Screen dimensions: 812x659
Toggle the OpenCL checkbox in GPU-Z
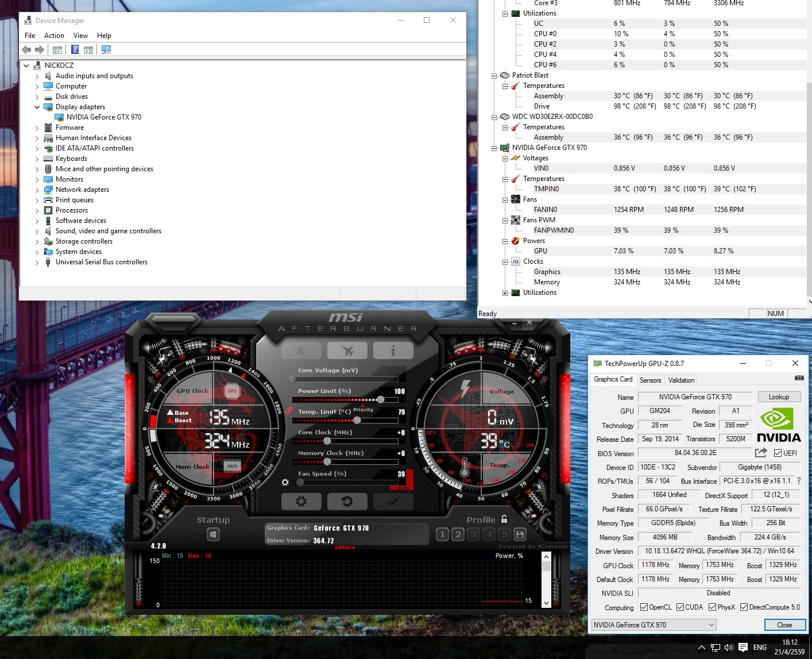pos(644,607)
